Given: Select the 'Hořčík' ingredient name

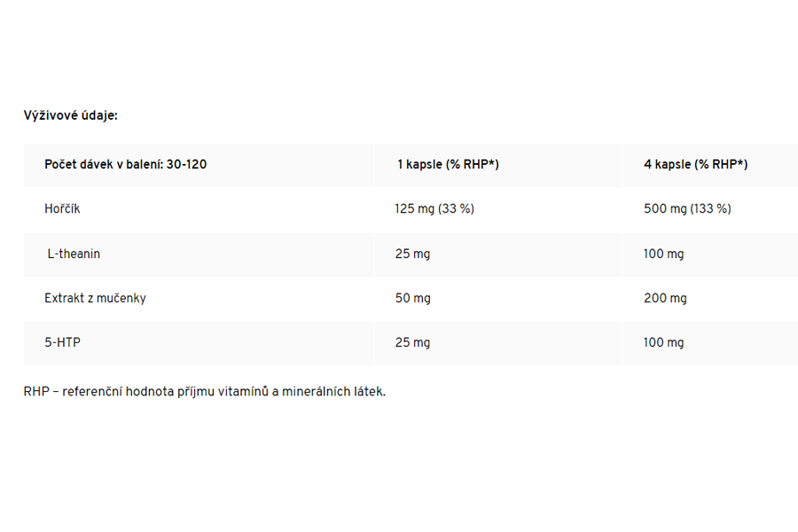Looking at the screenshot, I should click(62, 209).
